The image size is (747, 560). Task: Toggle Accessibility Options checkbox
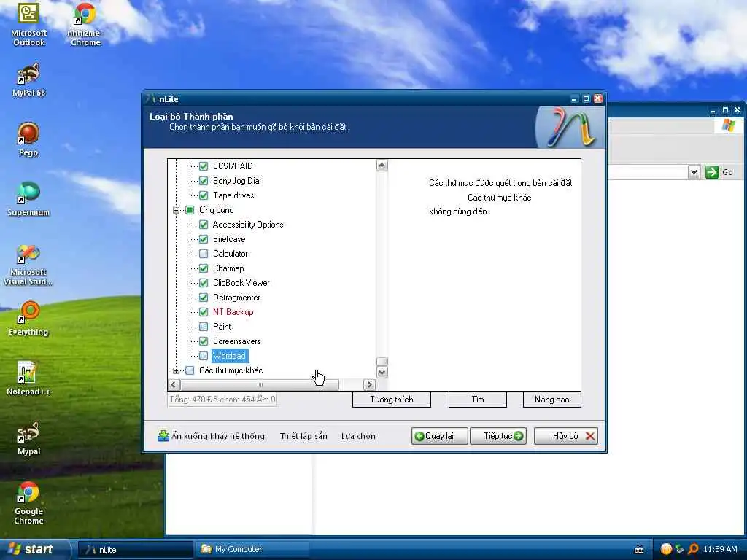point(204,225)
